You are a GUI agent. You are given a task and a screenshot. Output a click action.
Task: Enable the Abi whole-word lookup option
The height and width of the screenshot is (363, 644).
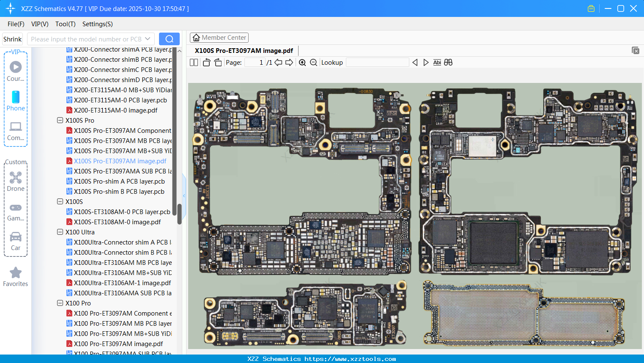pos(437,62)
